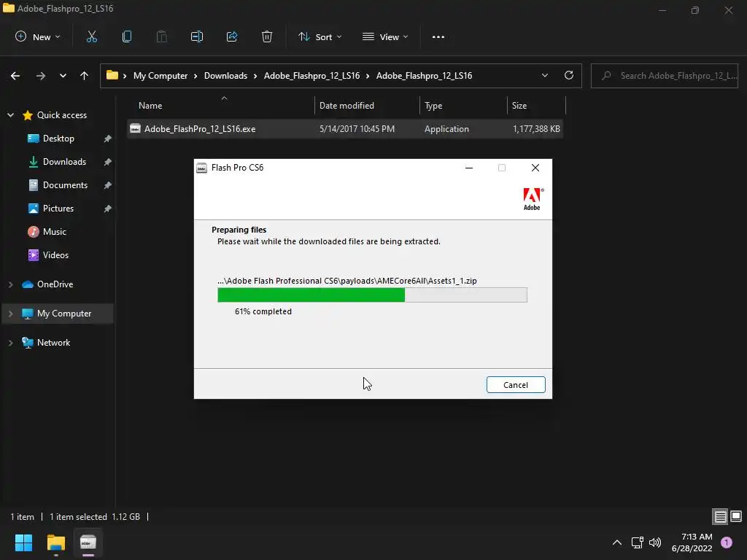Open the three-dot See more menu

(x=438, y=36)
